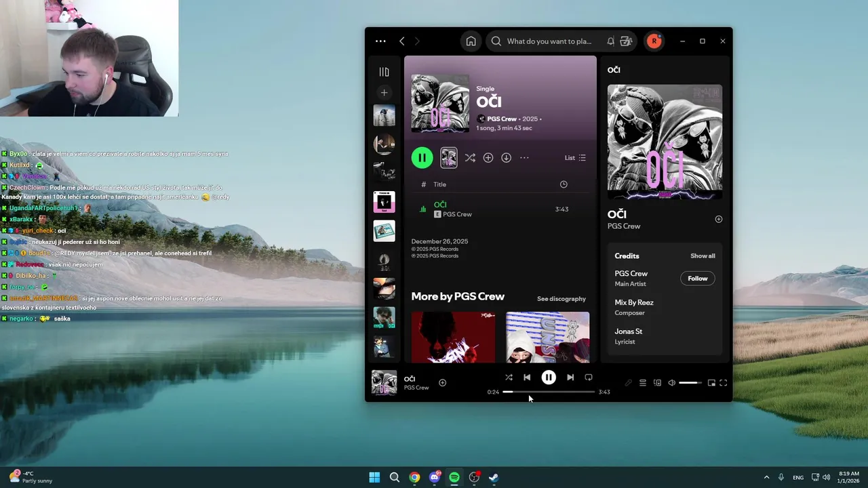
Task: Open Google Chrome from taskbar
Action: pyautogui.click(x=414, y=477)
